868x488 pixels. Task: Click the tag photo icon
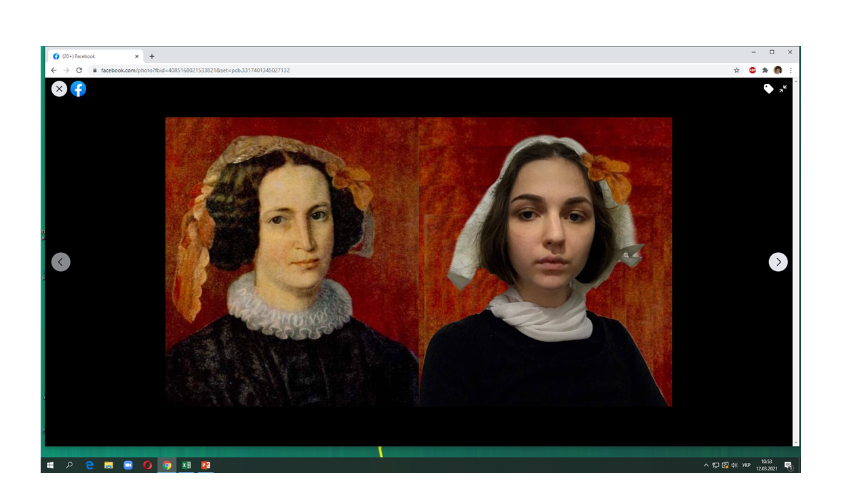[x=768, y=89]
